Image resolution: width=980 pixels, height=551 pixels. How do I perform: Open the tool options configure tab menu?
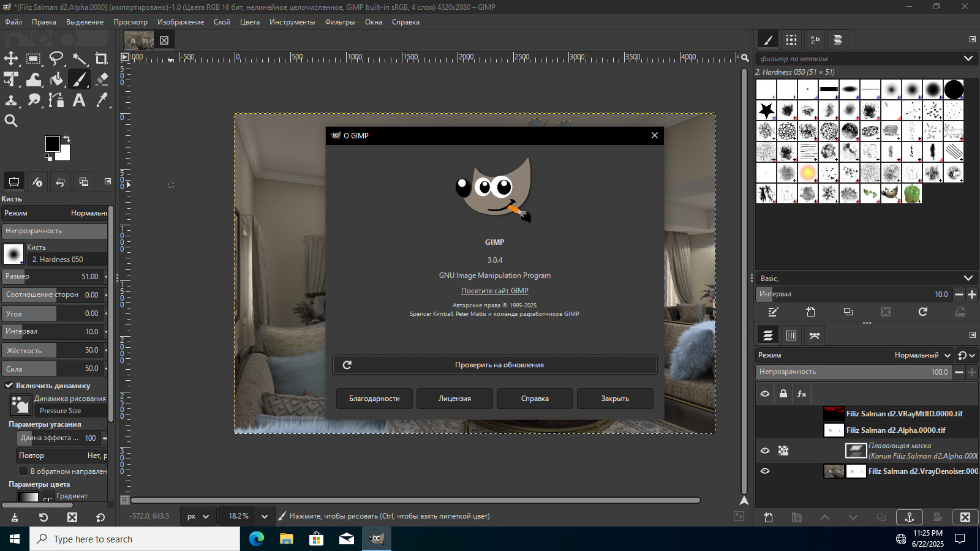[108, 181]
